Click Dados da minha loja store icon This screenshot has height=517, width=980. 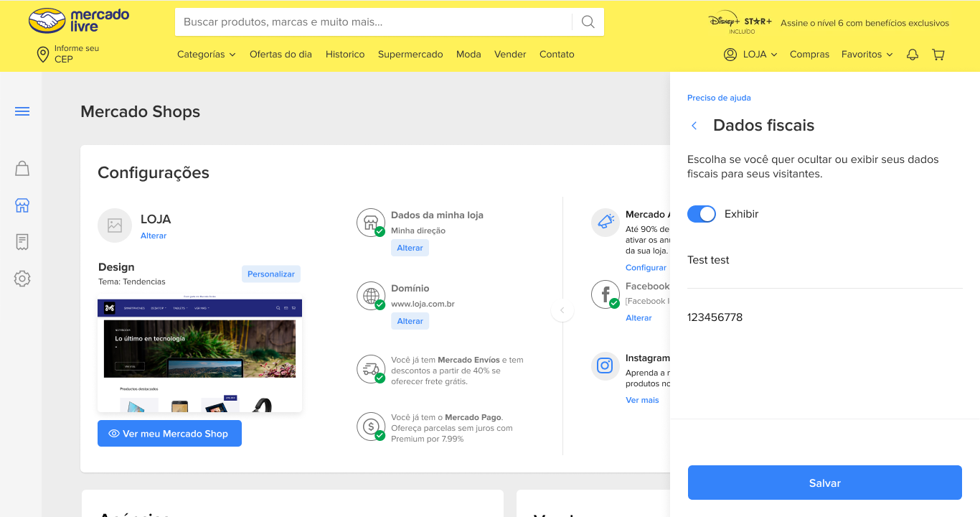371,223
